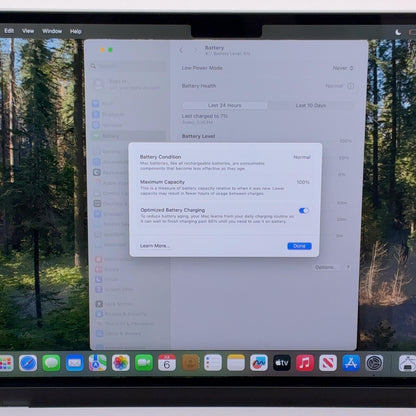Go back with the chevron arrow

click(181, 50)
